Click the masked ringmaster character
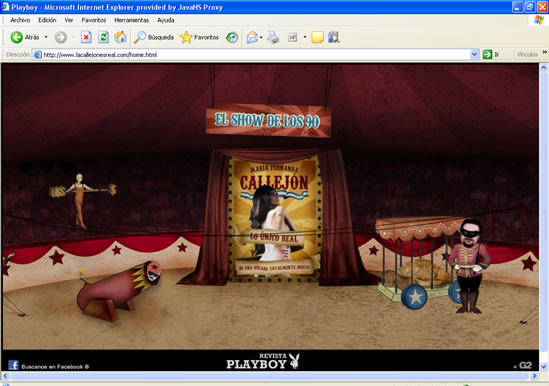The image size is (549, 386). point(470,266)
